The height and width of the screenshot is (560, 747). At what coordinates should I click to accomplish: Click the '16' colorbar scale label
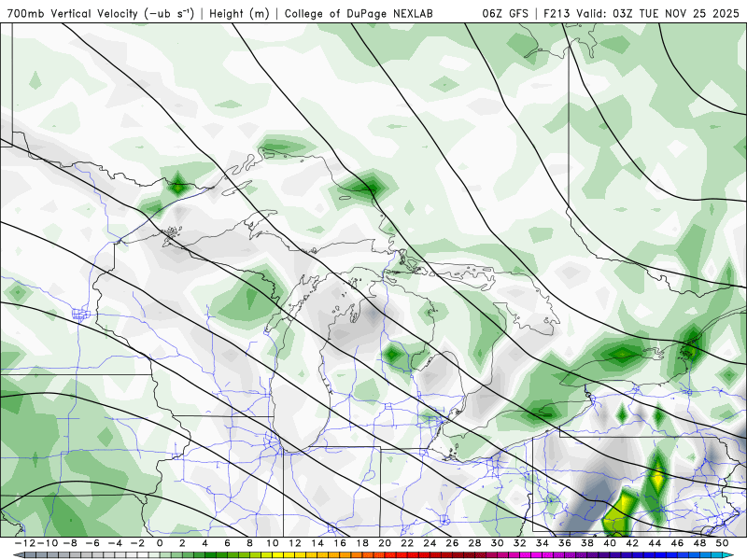[x=340, y=543]
